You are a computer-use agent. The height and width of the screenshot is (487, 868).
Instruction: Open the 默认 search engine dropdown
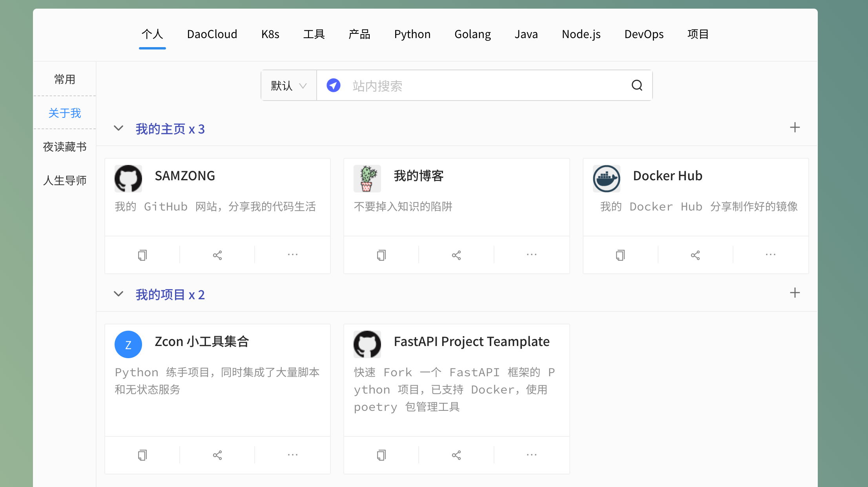(x=289, y=86)
